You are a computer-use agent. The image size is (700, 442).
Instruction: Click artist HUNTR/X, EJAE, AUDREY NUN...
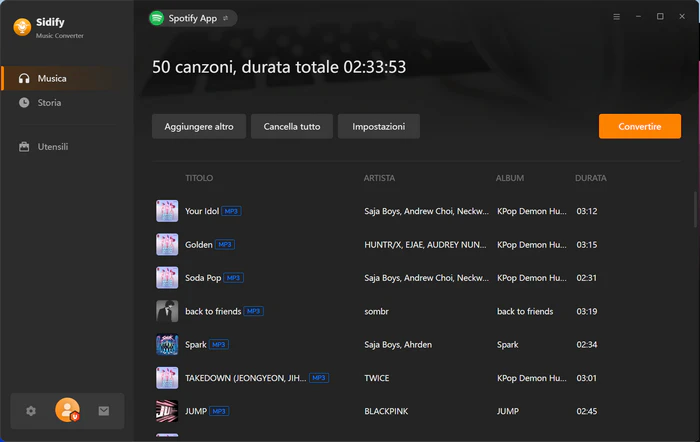[x=425, y=245]
